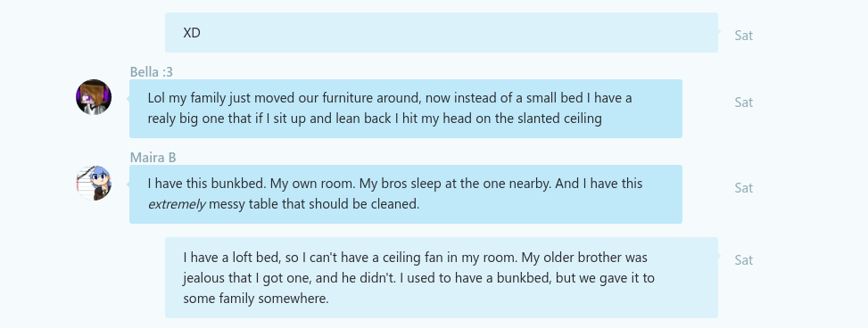The width and height of the screenshot is (868, 328).
Task: Click the Sat timestamp beside Maira's bunkbed message
Action: 743,188
